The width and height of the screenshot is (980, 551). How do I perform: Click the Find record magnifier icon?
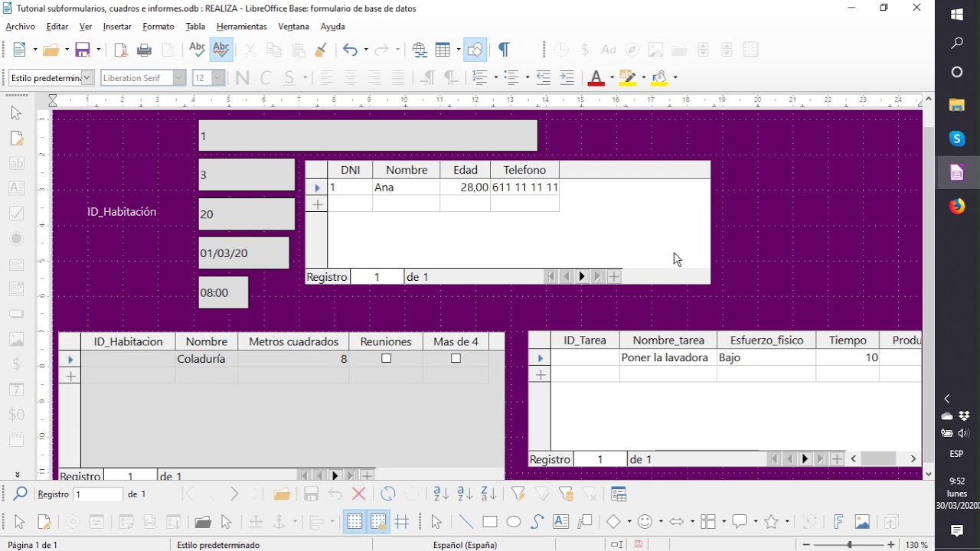point(20,494)
